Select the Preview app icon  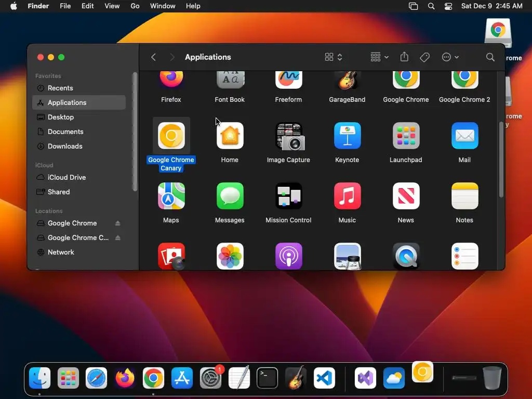[x=347, y=256]
